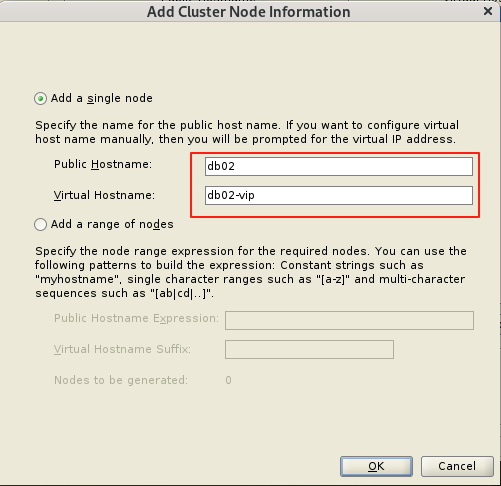Close the Add Cluster Node Information window
501x486 pixels.
point(488,11)
